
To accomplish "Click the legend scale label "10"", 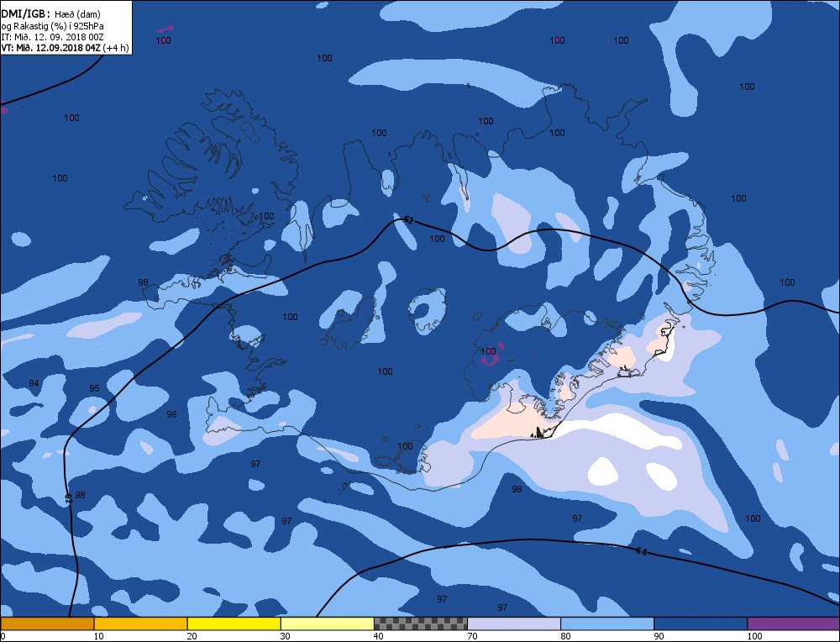I will click(x=98, y=636).
